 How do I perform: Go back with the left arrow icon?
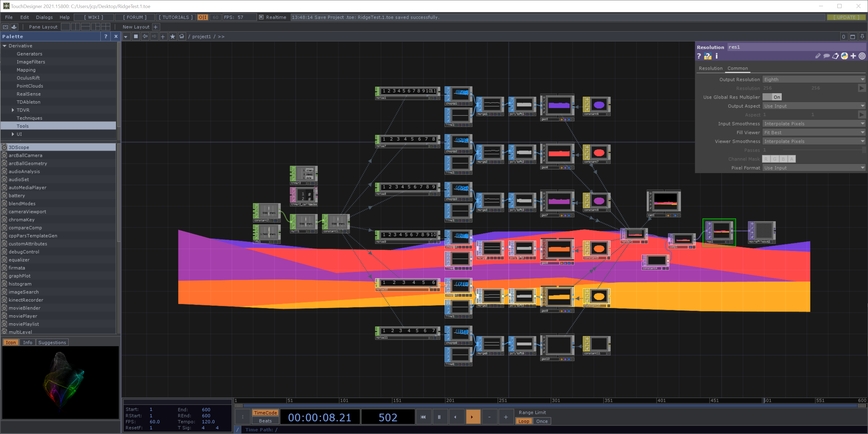pos(145,36)
